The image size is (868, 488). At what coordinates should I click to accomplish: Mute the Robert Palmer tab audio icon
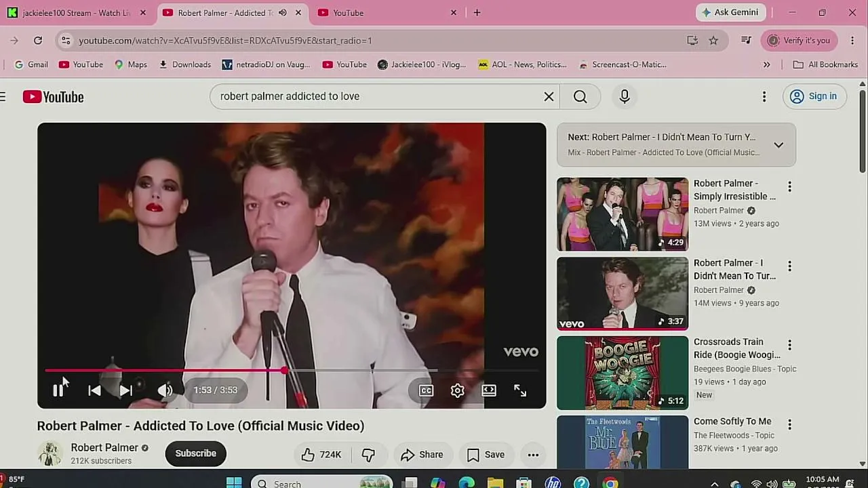point(282,13)
